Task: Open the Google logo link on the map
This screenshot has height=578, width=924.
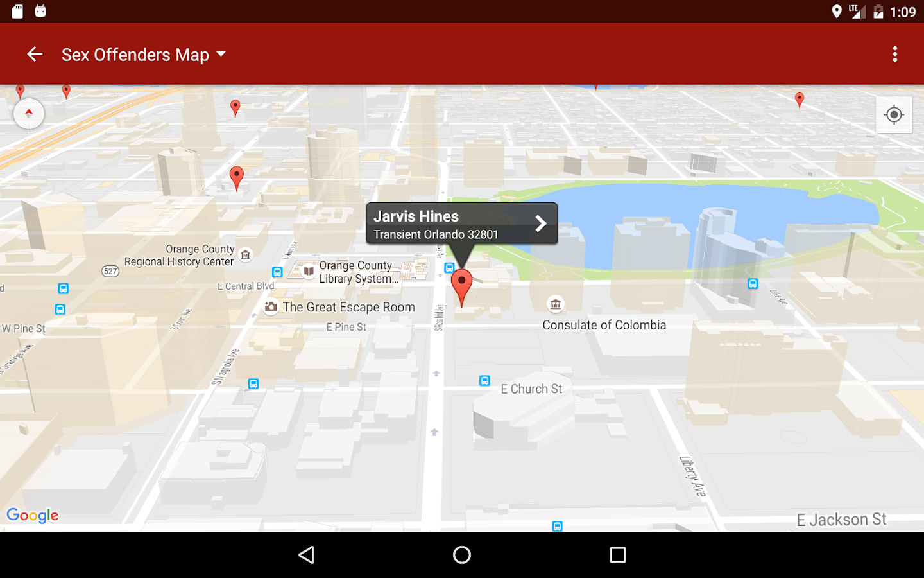Action: click(33, 515)
